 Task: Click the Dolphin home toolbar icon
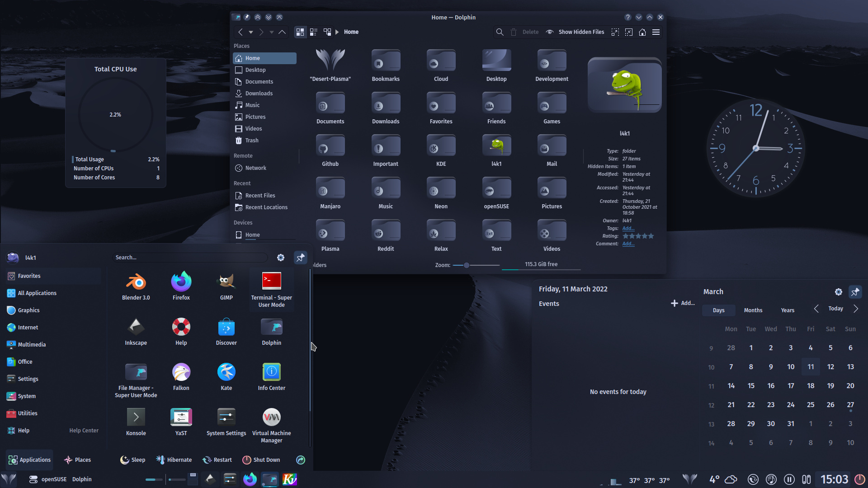642,32
